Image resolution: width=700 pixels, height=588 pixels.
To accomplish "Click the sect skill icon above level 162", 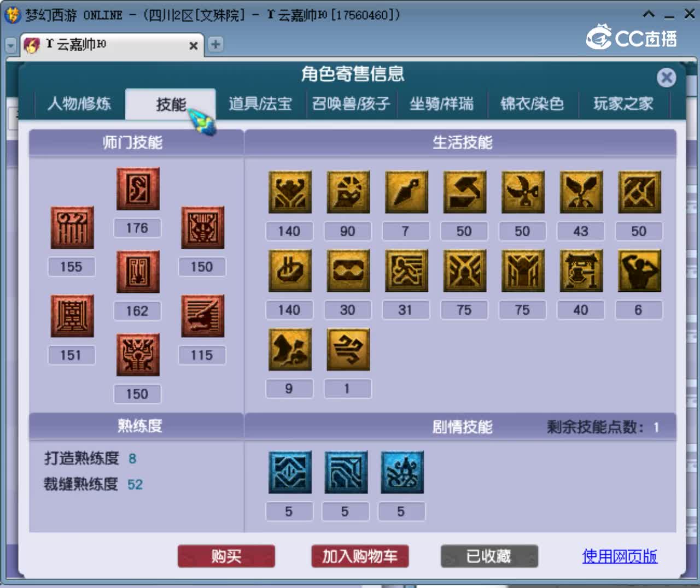I will point(138,272).
